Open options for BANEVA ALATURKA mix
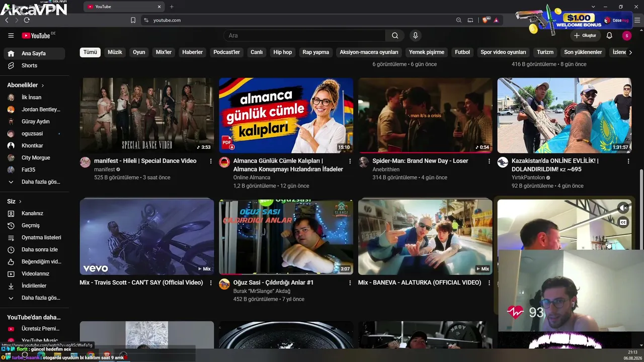The image size is (644, 362). point(489,283)
